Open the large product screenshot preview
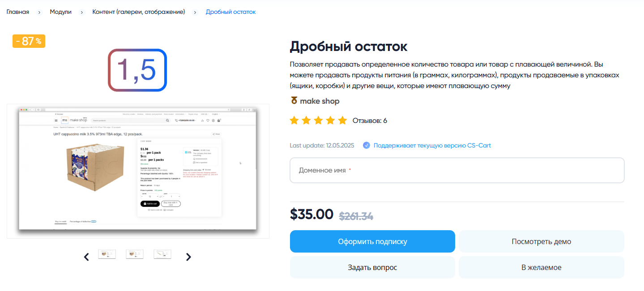Image resolution: width=644 pixels, height=291 pixels. click(138, 171)
